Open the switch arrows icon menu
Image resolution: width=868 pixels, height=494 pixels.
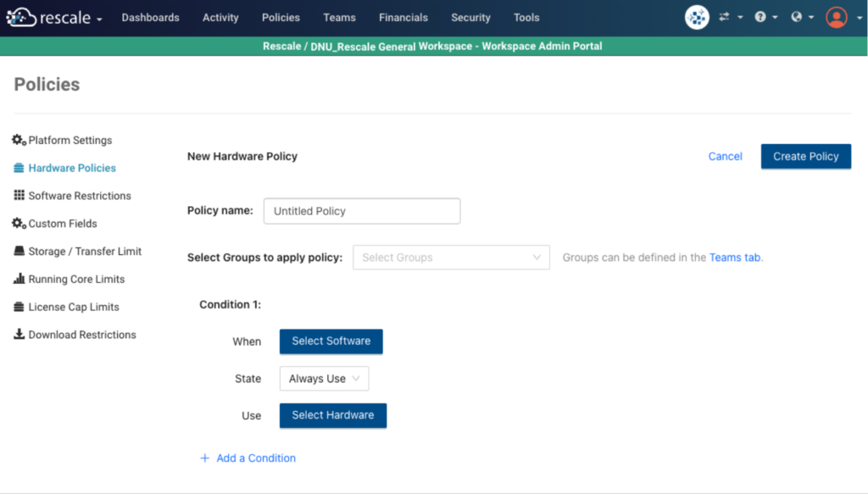729,17
